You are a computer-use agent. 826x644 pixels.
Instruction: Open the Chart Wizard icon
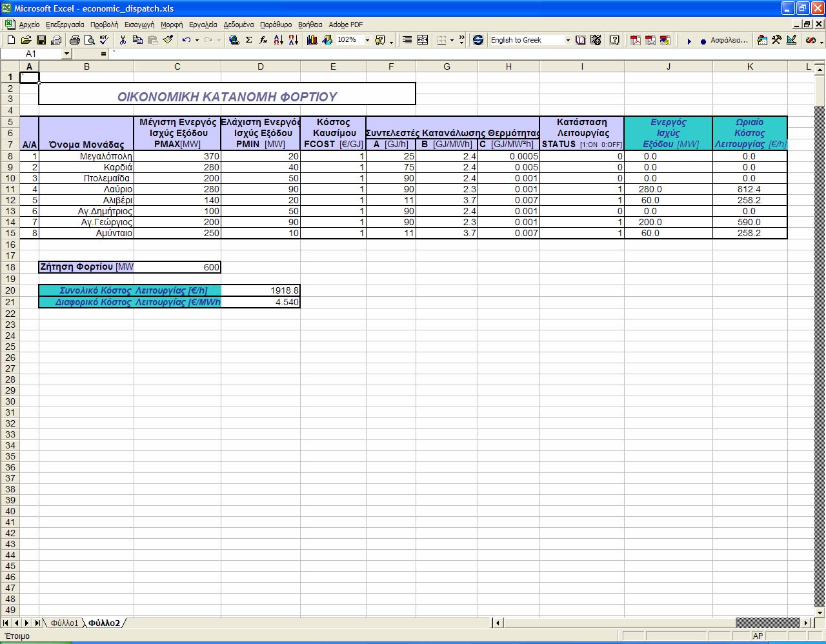tap(312, 40)
